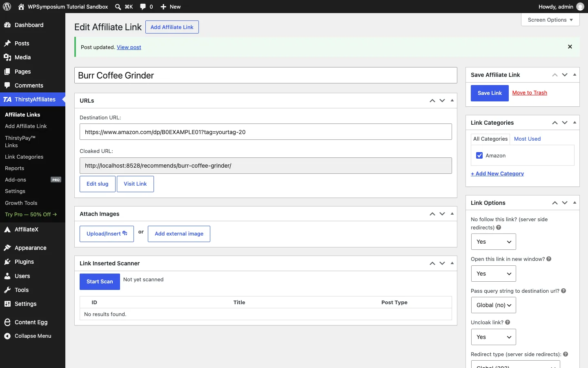Viewport: 588px width, 368px height.
Task: Open the Open in new window dropdown
Action: point(493,274)
